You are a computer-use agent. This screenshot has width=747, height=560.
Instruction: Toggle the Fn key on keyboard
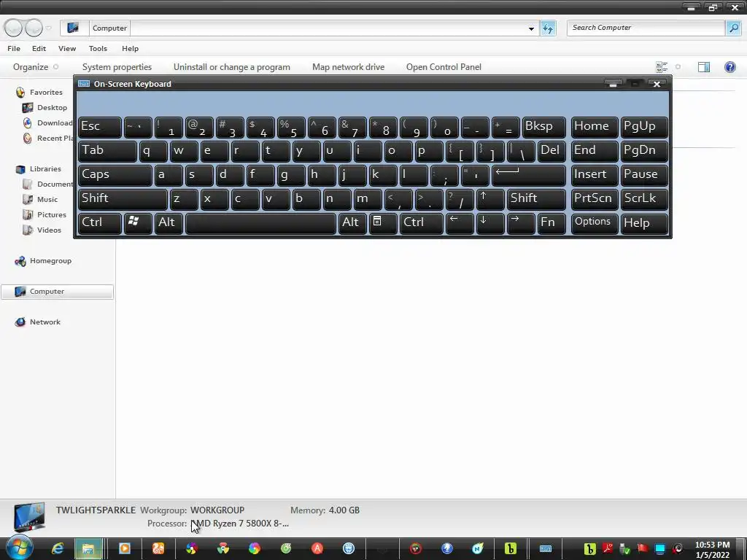coord(551,223)
